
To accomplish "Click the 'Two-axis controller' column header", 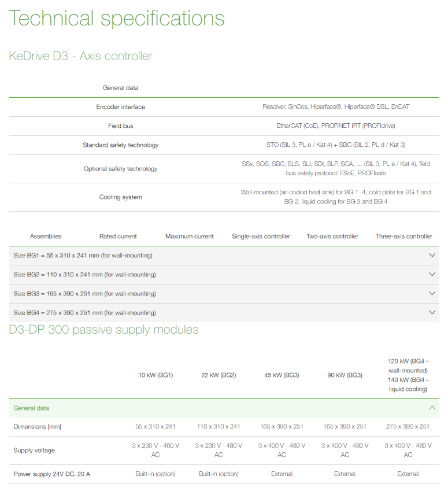I will tap(332, 237).
